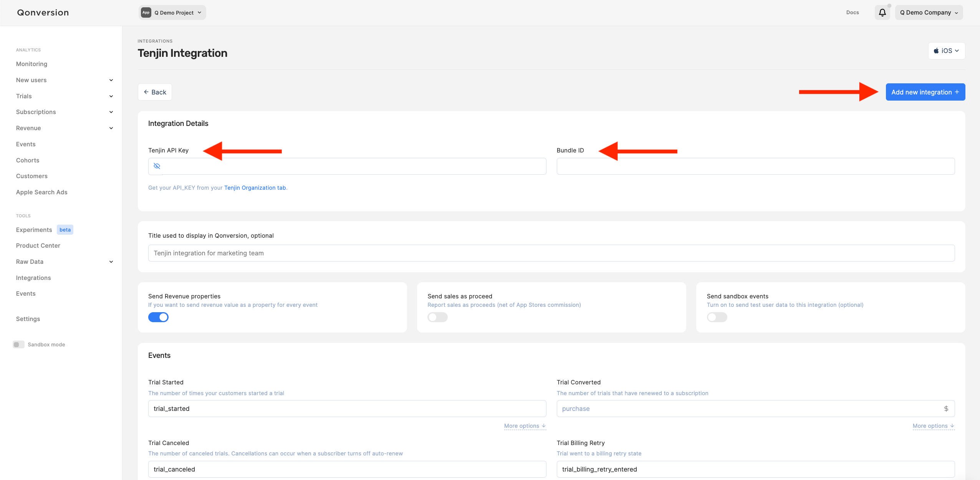Image resolution: width=980 pixels, height=480 pixels.
Task: Click the Bundle ID input field
Action: click(755, 166)
